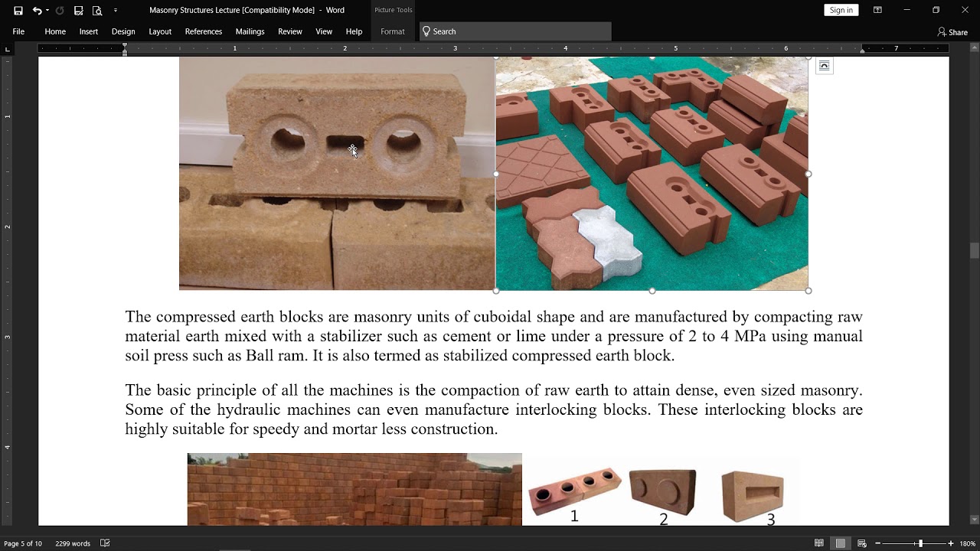Screen dimensions: 980x551
Task: Click the Page 5 of 10 status indicator
Action: pyautogui.click(x=23, y=543)
